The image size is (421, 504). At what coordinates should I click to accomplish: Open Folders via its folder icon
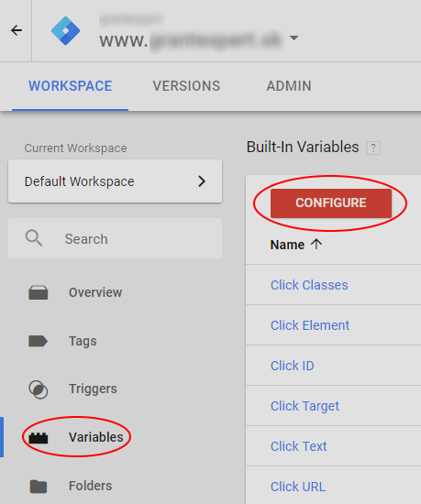coord(39,487)
